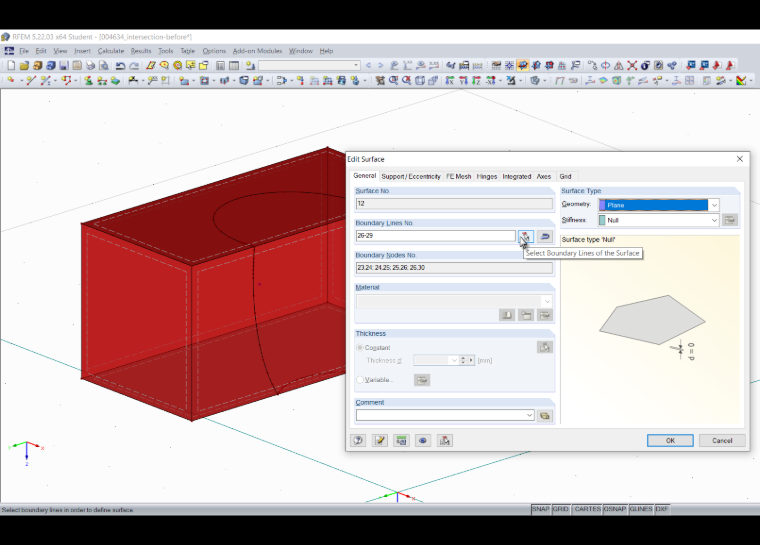Click the help question mark icon in dialog

pos(358,440)
